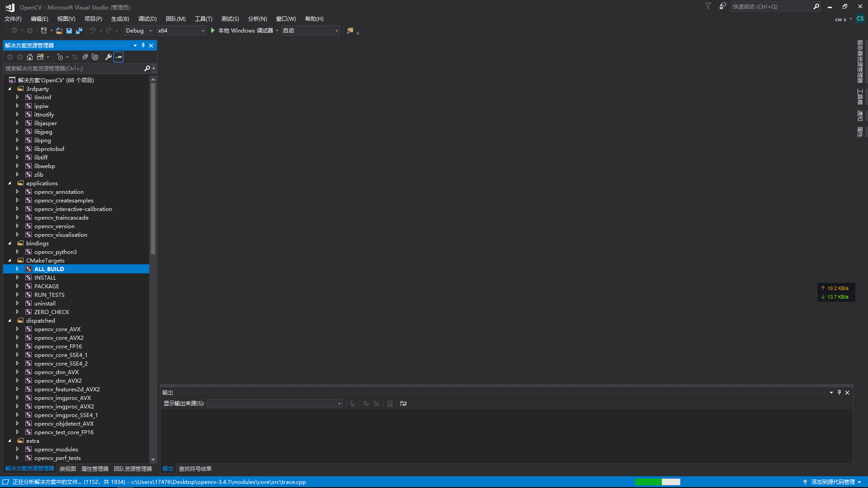The height and width of the screenshot is (488, 868).
Task: Click the Collapse All icon in Solution Explorer
Action: tap(85, 57)
